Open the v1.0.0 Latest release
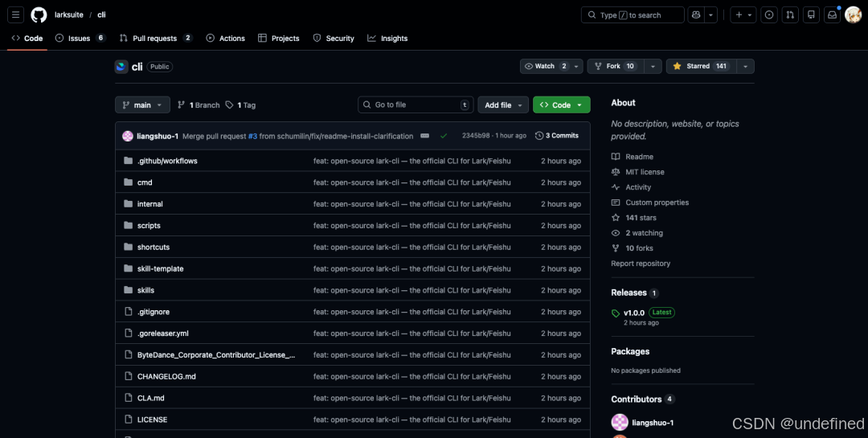 click(643, 313)
